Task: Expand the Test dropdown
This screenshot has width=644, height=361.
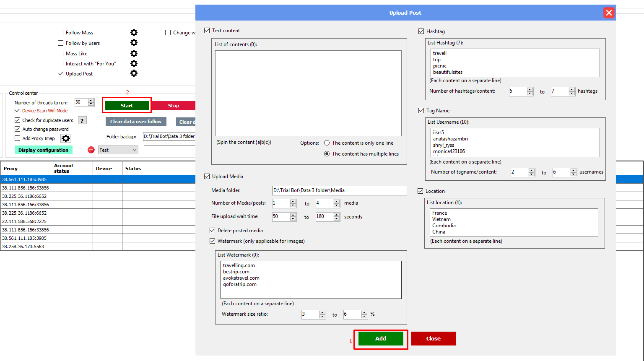Action: 135,150
